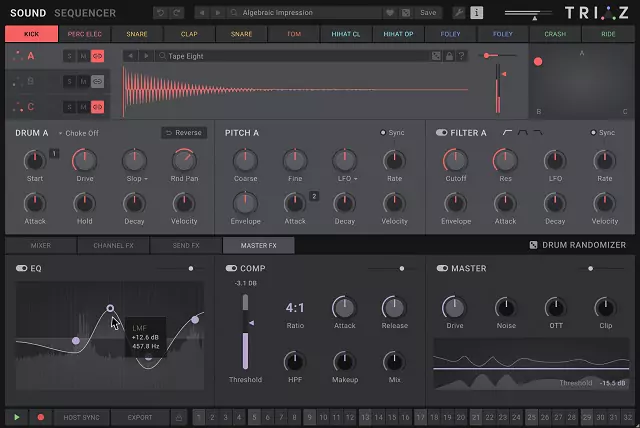This screenshot has height=428, width=640.
Task: Click the randomize dice icon next to Save
Action: tap(406, 13)
